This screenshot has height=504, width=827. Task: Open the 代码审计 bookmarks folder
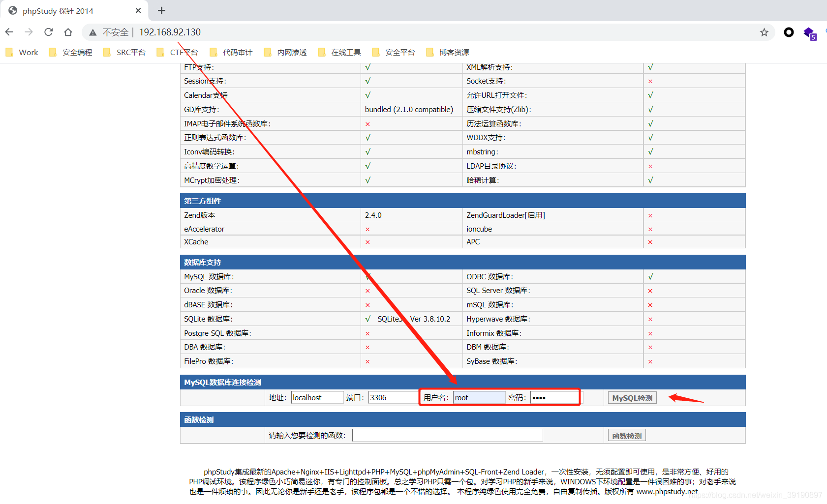[x=231, y=52]
